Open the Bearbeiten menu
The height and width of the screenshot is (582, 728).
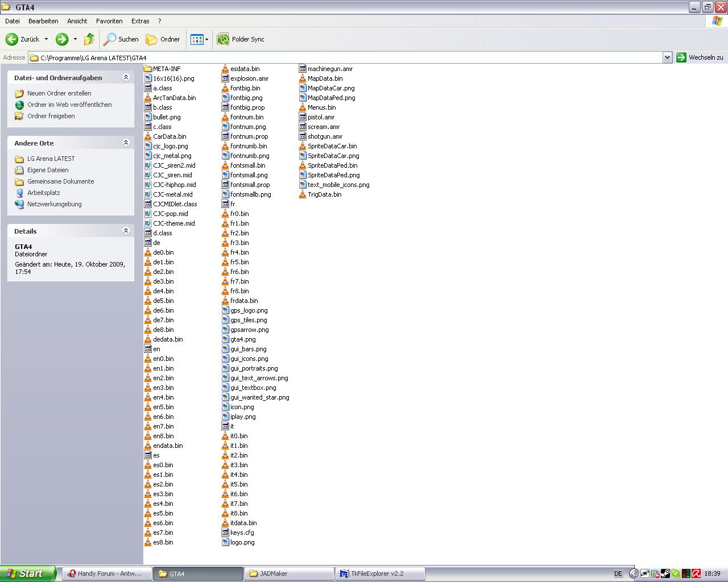point(43,21)
